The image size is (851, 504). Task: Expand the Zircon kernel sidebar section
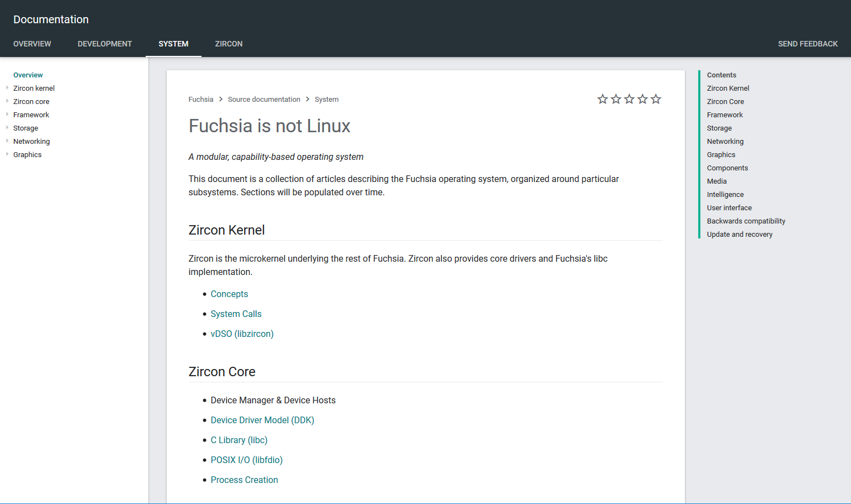7,87
